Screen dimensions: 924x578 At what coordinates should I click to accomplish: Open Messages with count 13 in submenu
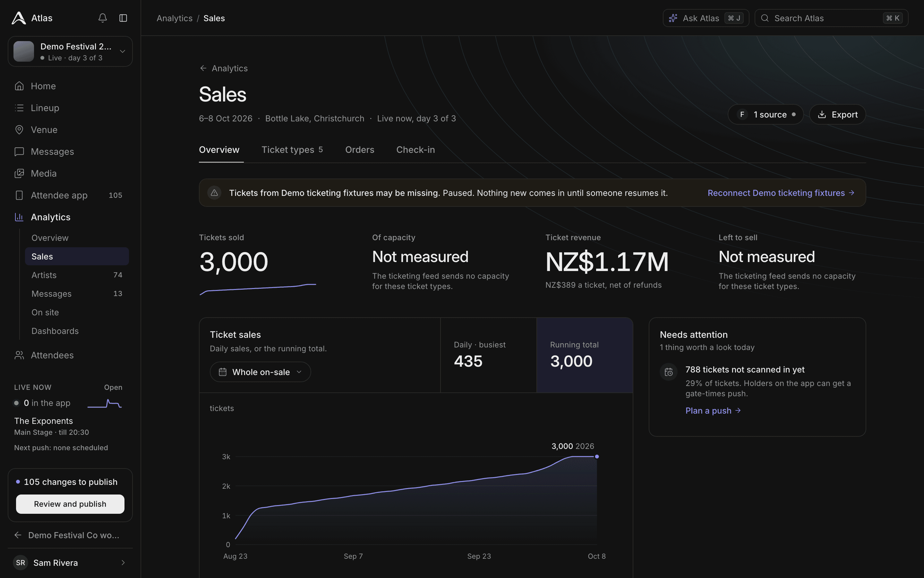coord(77,293)
